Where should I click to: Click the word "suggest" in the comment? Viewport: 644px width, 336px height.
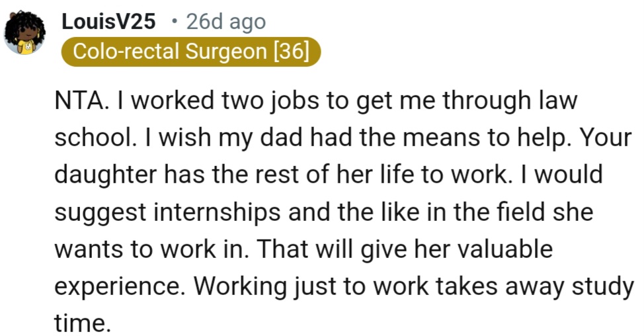click(x=97, y=213)
